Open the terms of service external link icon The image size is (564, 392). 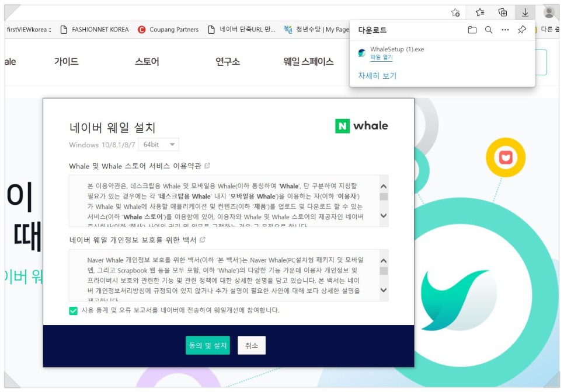click(207, 166)
